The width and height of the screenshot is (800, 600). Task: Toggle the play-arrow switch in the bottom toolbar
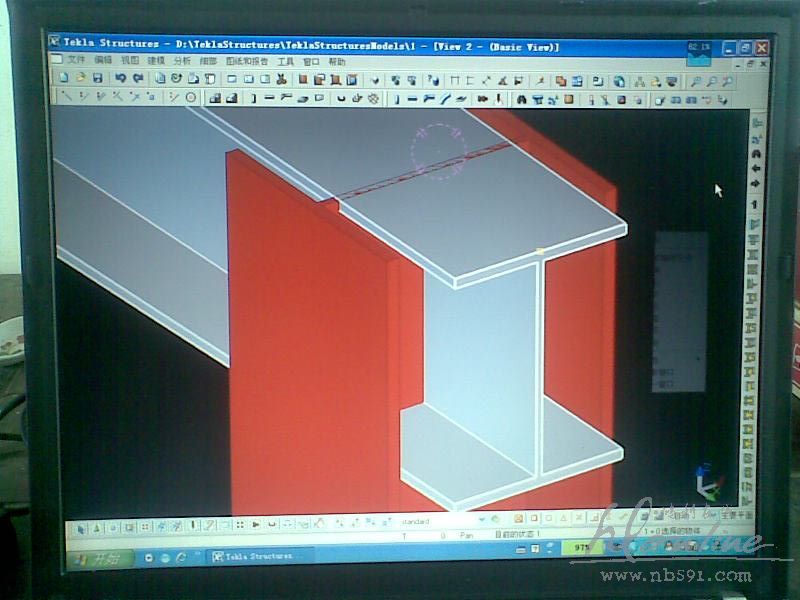pos(256,524)
